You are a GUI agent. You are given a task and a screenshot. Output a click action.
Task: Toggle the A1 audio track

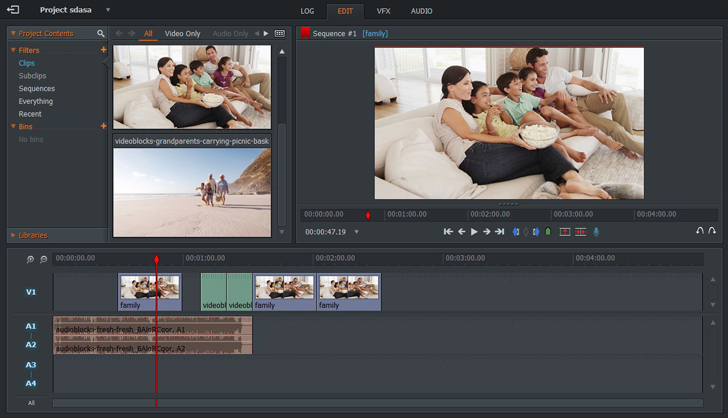[x=30, y=326]
